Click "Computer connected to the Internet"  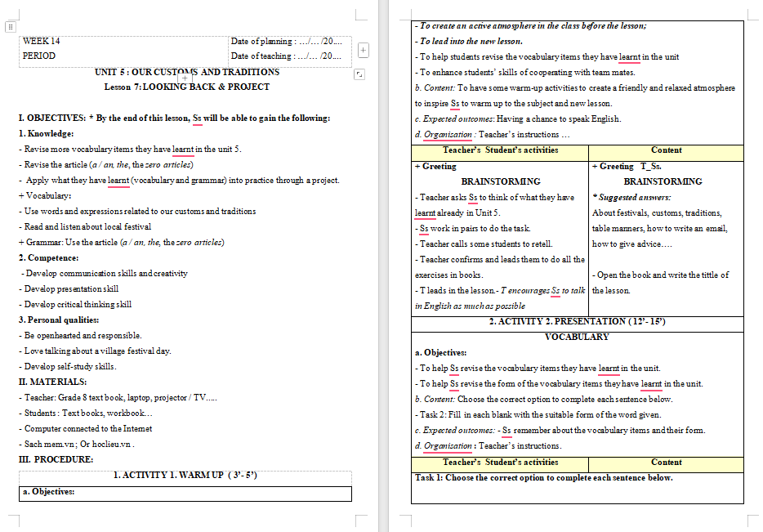tap(86, 429)
